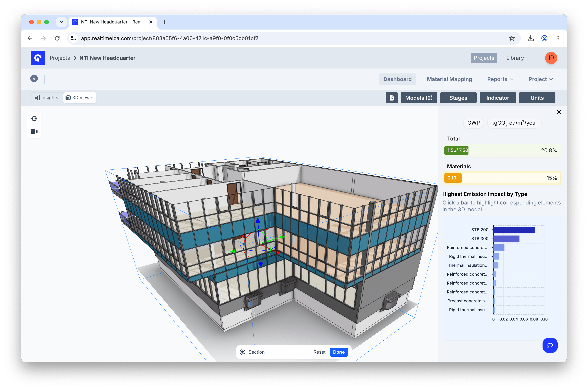Open the Indicator menu
This screenshot has height=390, width=588.
497,98
